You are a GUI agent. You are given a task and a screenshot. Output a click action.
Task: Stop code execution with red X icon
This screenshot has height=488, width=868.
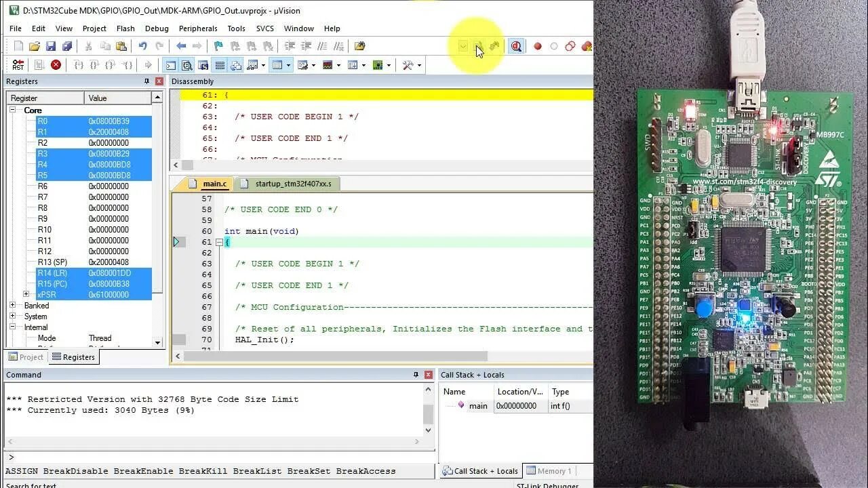point(56,65)
